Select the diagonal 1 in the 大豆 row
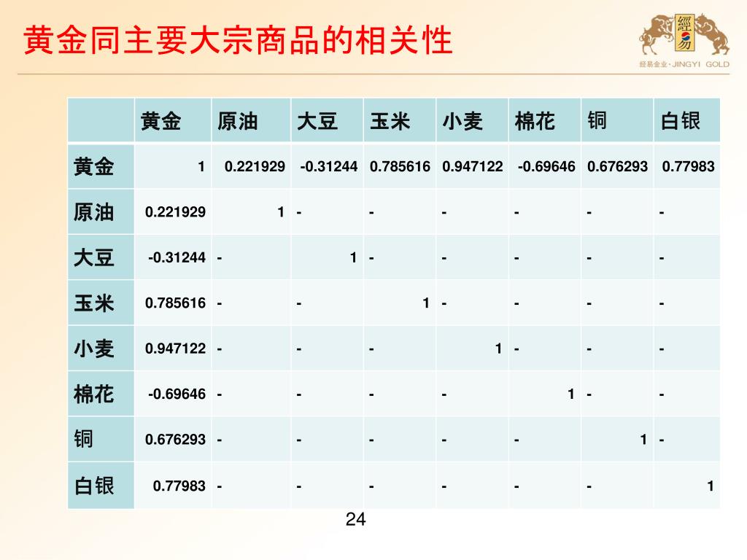 click(x=354, y=257)
